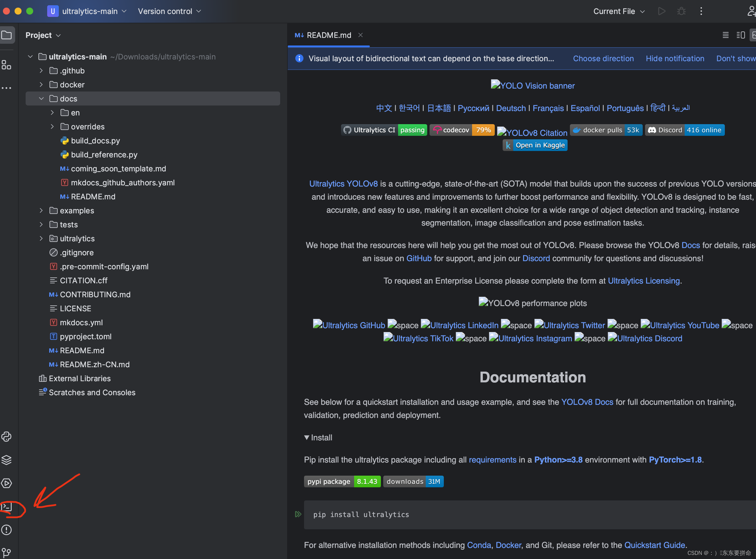Viewport: 756px width, 559px height.
Task: Switch to editor and preview view
Action: click(740, 35)
